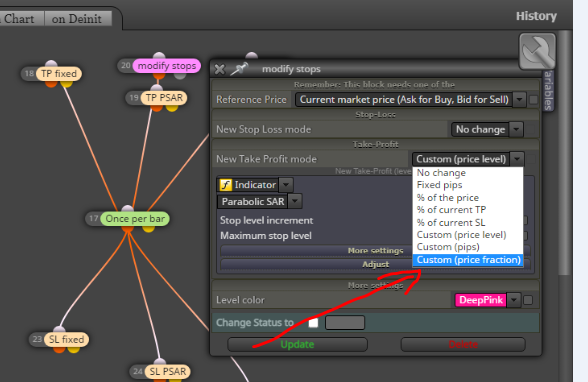Open Reference Price dropdown
588x382 pixels.
click(x=519, y=100)
